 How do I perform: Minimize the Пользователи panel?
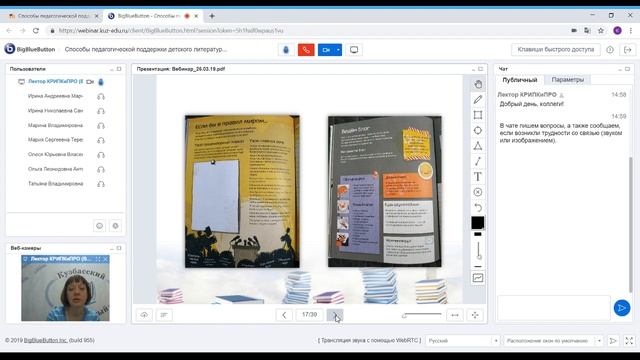pyautogui.click(x=111, y=69)
